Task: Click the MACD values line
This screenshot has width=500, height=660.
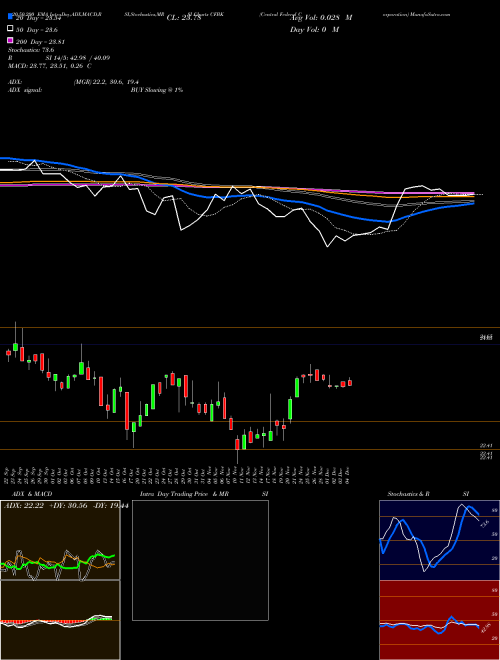Action: point(50,66)
